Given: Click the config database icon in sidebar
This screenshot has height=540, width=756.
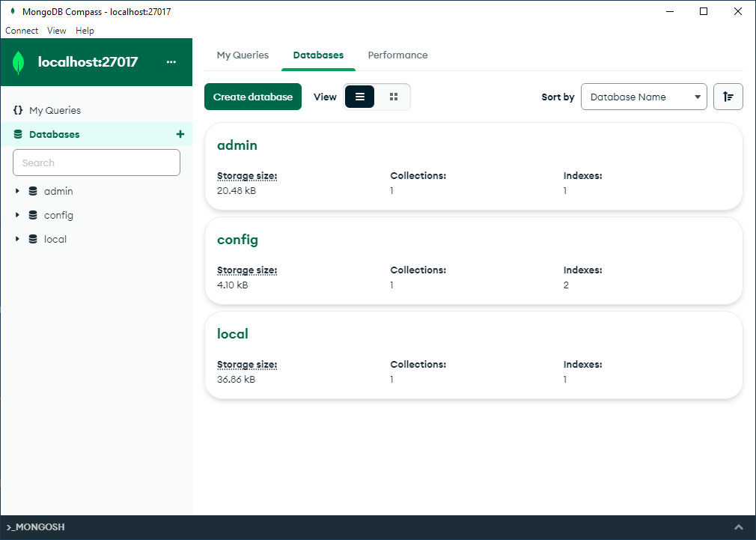Looking at the screenshot, I should tap(33, 215).
